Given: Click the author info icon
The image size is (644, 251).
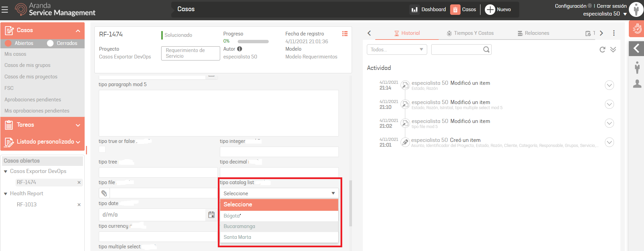Looking at the screenshot, I should [240, 49].
